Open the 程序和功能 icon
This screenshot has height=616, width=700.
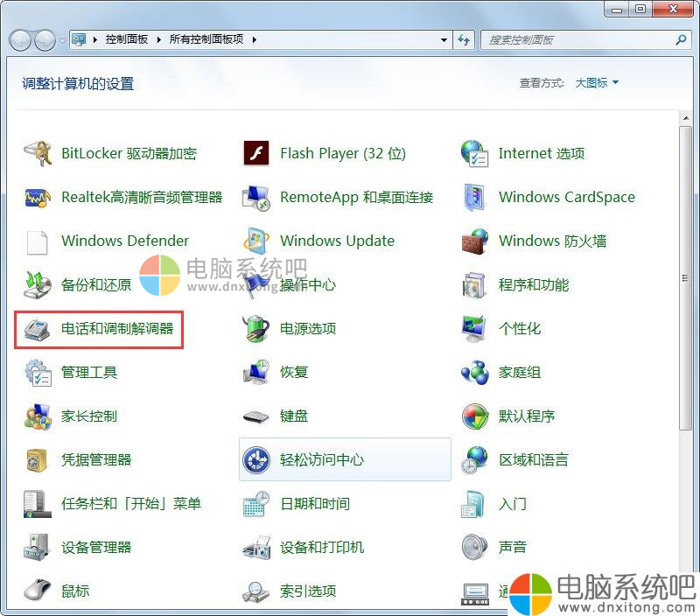coord(474,284)
